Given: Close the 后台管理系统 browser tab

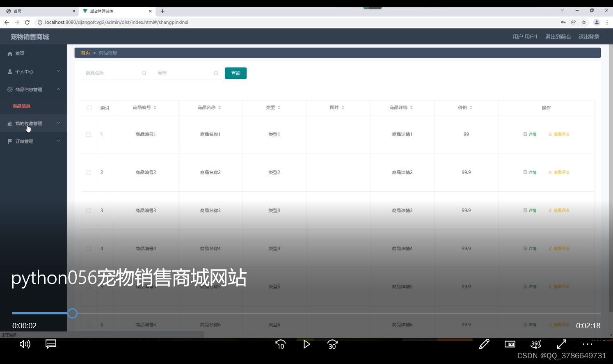Looking at the screenshot, I should pyautogui.click(x=150, y=11).
